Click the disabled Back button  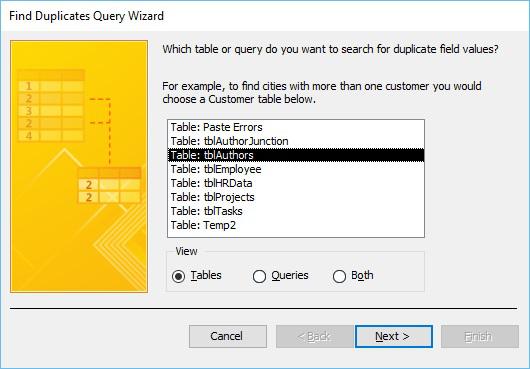coord(315,336)
